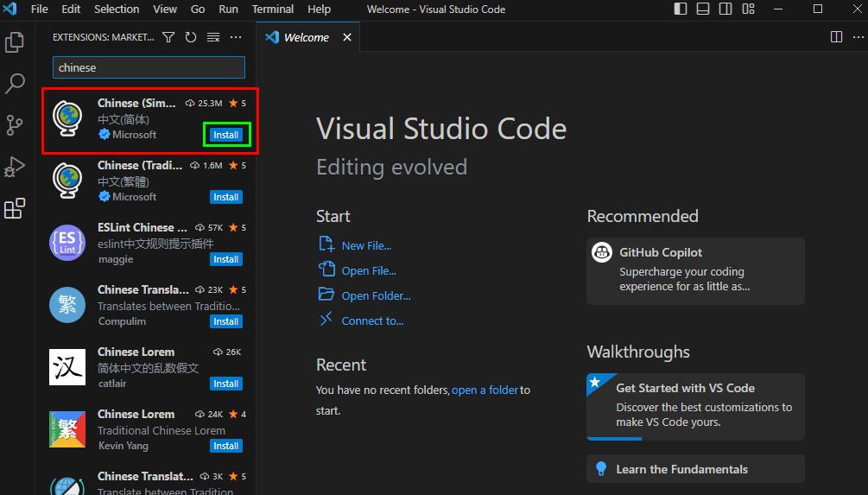The width and height of the screenshot is (868, 495).
Task: Click Open File... link
Action: coord(369,270)
